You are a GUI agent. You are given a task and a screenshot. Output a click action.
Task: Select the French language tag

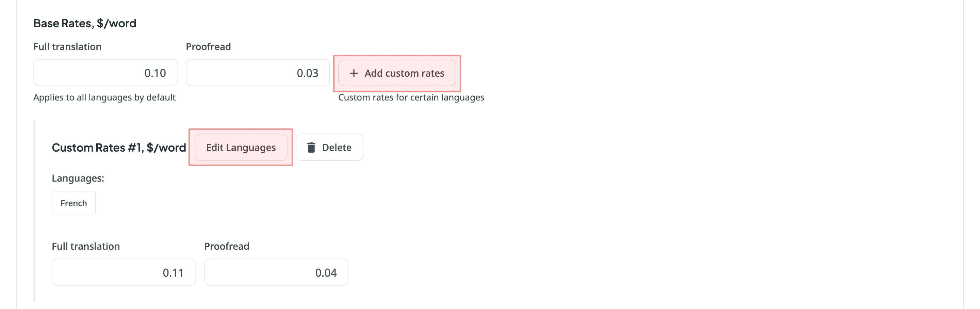73,203
